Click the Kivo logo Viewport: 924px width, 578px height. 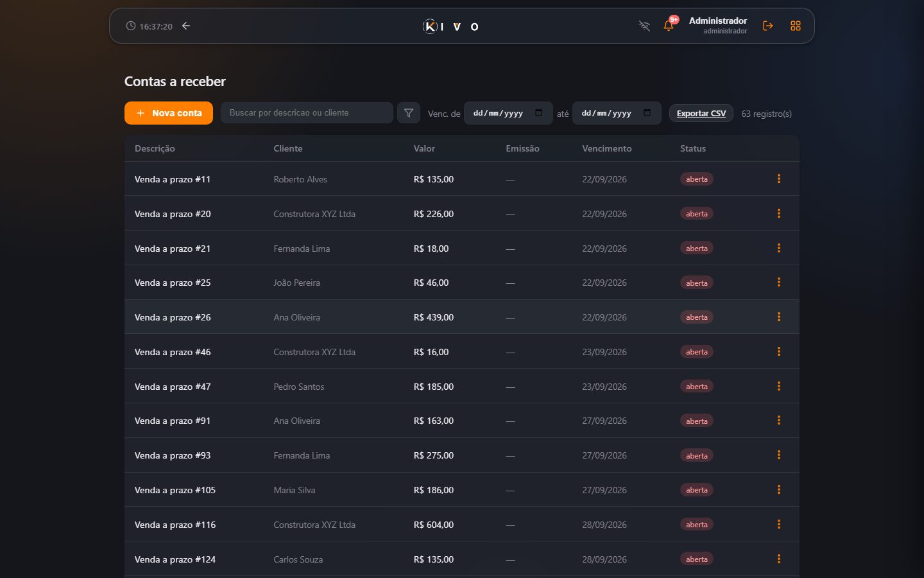(x=450, y=26)
